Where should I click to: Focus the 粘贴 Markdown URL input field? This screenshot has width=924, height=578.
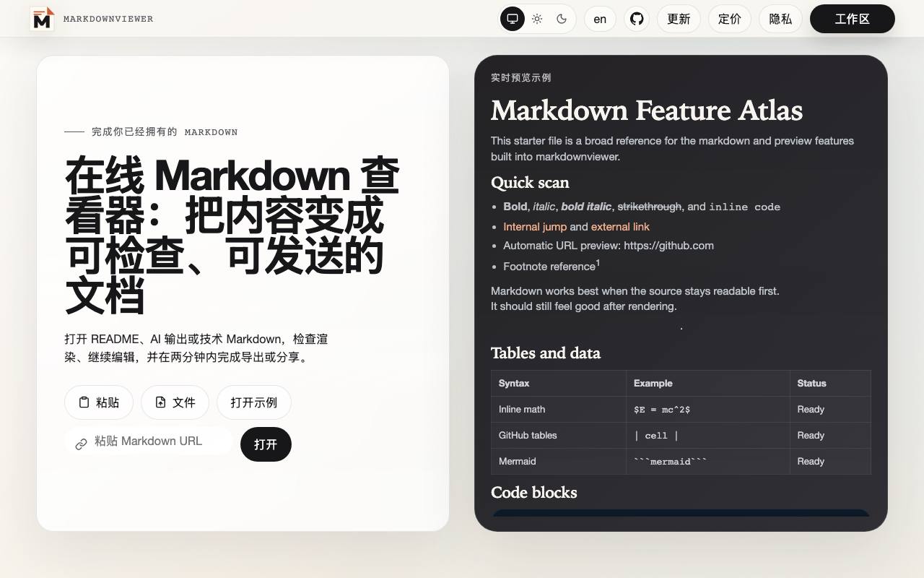pos(149,441)
